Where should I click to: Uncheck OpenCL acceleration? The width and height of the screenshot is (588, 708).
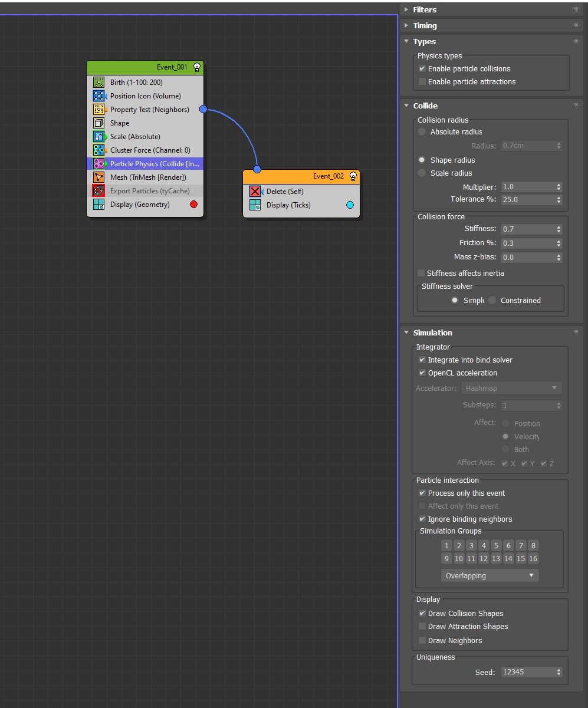422,373
